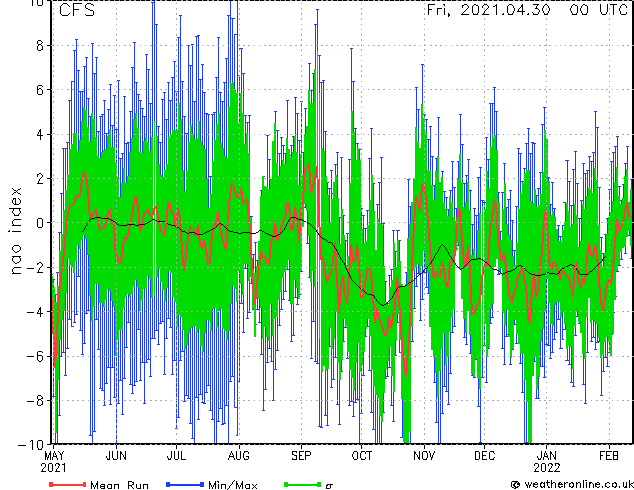Click the y-axis value −8
The image size is (634, 490).
(35, 400)
